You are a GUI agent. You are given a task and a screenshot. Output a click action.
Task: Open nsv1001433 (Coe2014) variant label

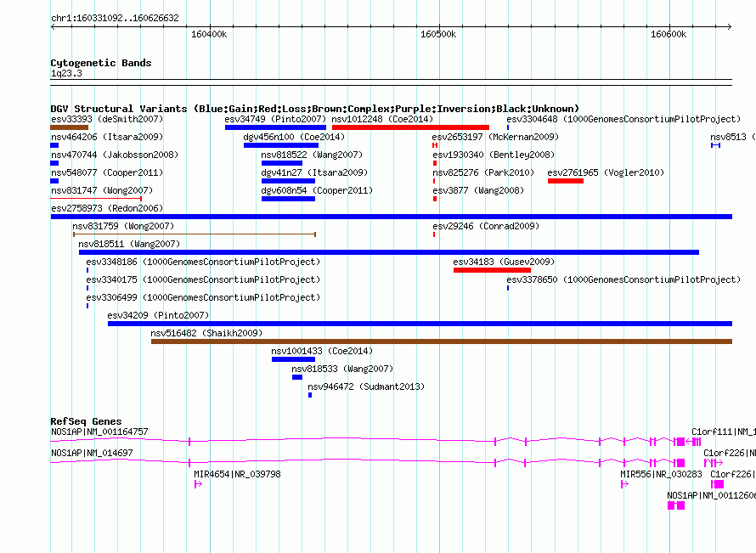pos(322,351)
